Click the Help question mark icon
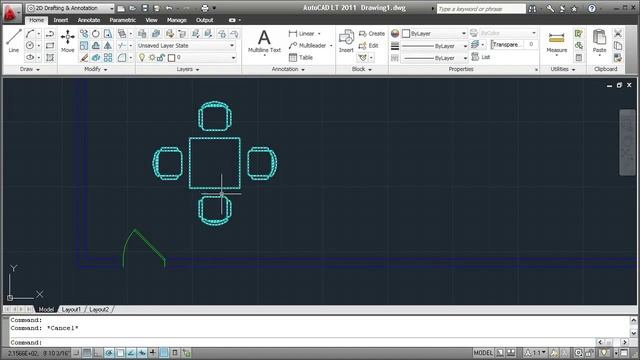The image size is (640, 360). 592,9
